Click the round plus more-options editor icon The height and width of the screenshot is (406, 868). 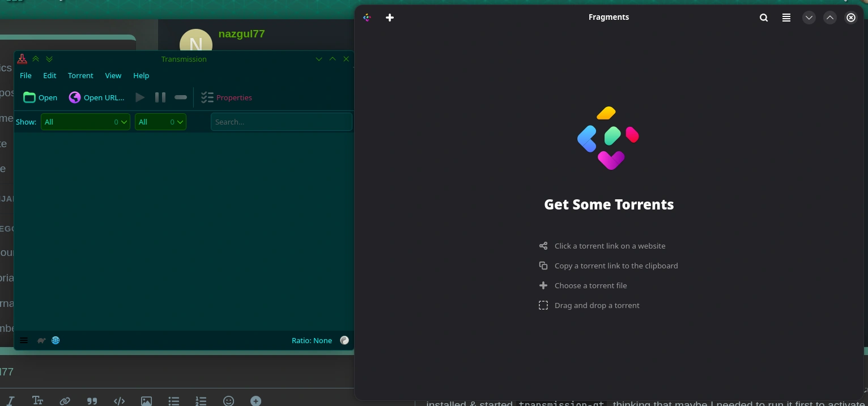[256, 401]
